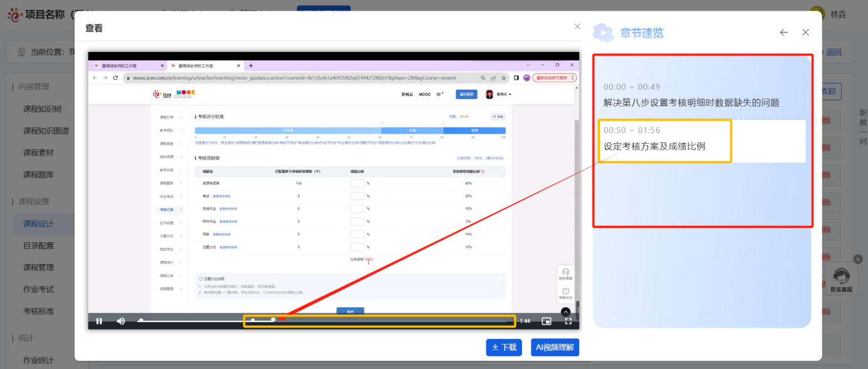This screenshot has height=369, width=868.
Task: Click the 返回 link at top right
Action: (833, 52)
